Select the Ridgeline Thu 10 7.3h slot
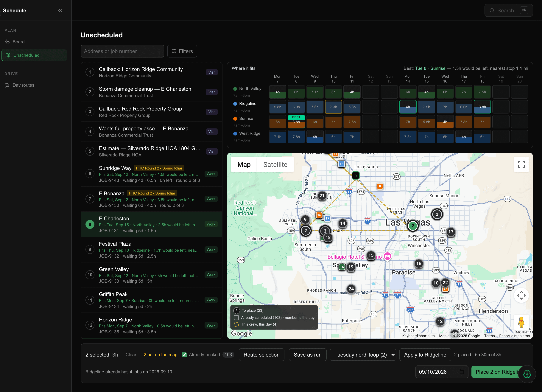 (x=333, y=107)
